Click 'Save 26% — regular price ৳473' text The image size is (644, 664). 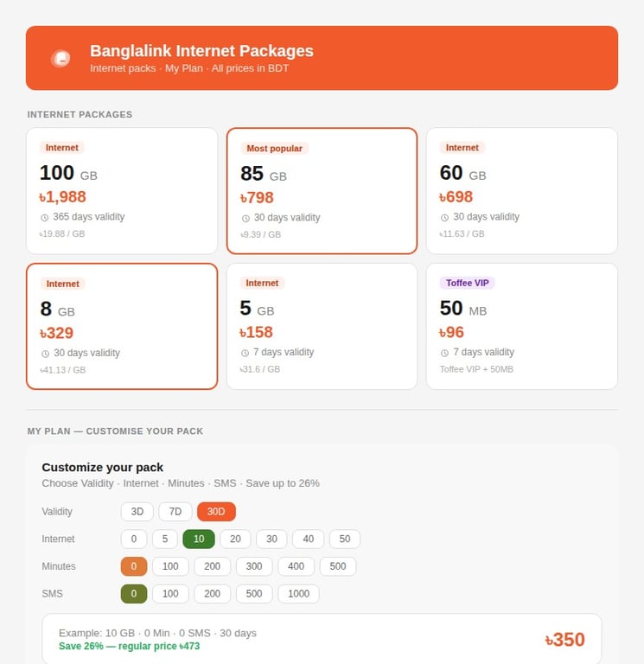pyautogui.click(x=129, y=646)
